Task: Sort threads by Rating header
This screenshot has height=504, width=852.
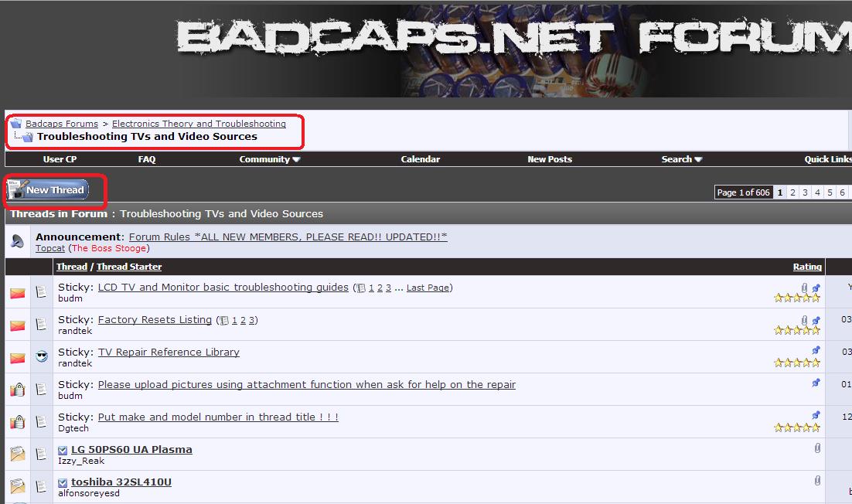Action: 807,267
